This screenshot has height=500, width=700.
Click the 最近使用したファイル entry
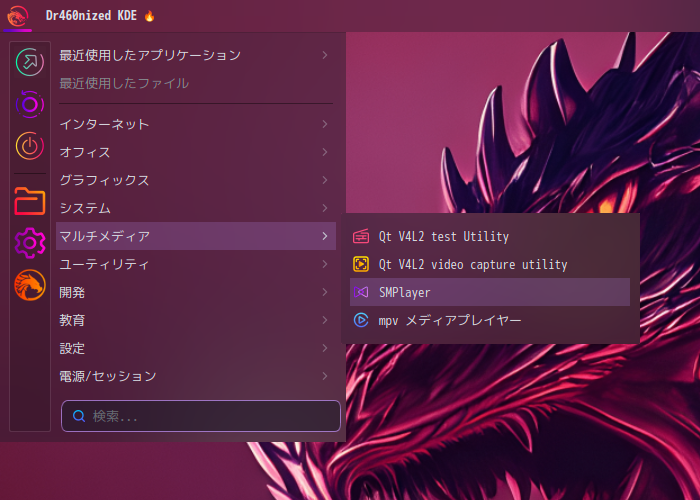[196, 83]
